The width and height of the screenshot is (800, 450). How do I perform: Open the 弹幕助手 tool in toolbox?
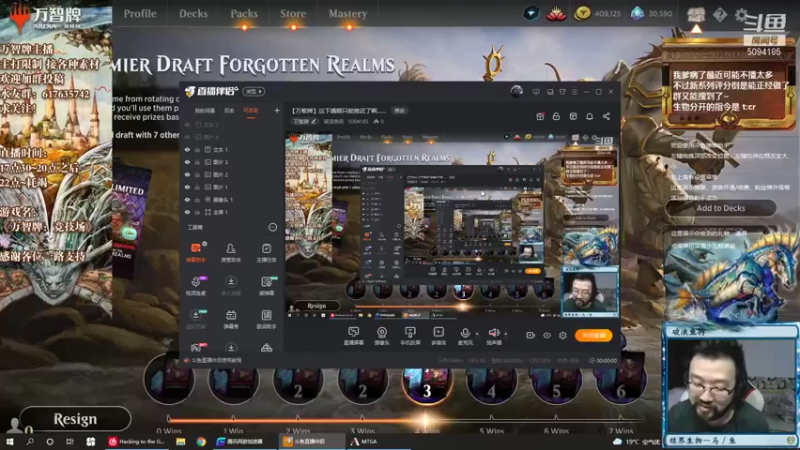[x=195, y=253]
